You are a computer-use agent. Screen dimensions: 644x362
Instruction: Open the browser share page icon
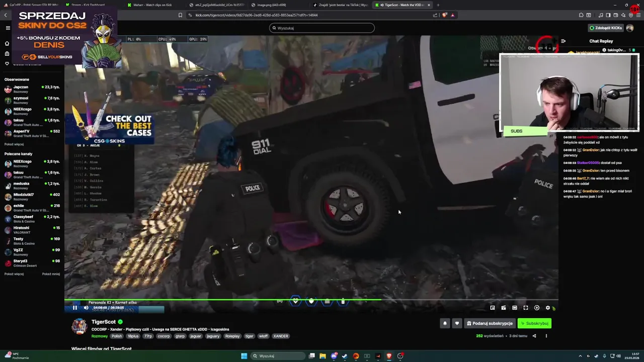(435, 15)
